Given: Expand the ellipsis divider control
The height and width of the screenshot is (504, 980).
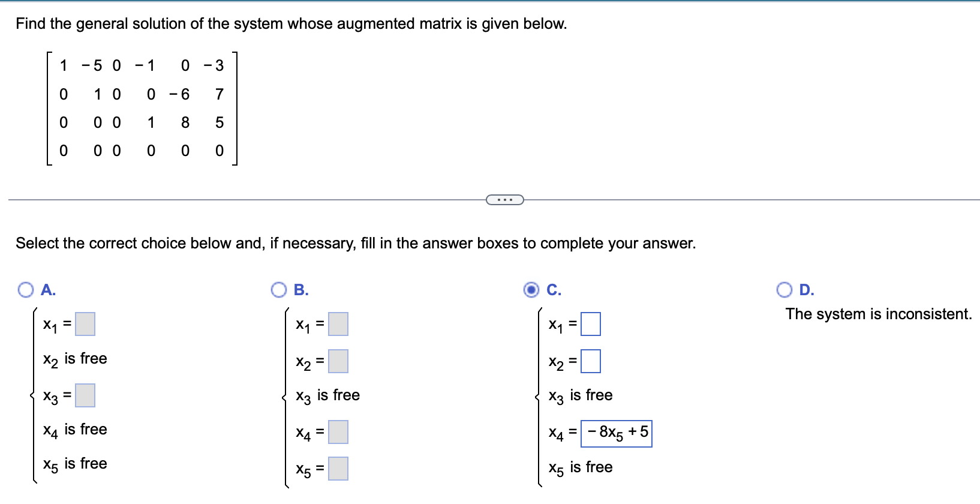Looking at the screenshot, I should click(x=504, y=199).
